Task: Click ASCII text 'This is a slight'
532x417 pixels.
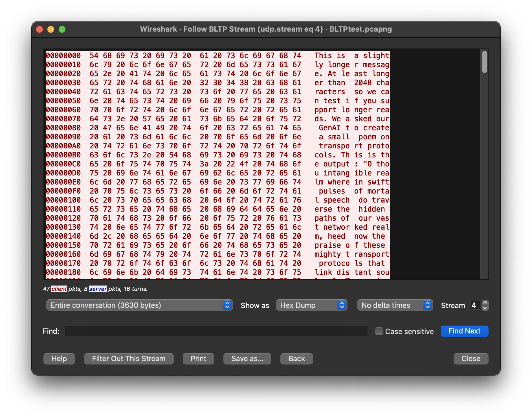Action: [x=352, y=56]
